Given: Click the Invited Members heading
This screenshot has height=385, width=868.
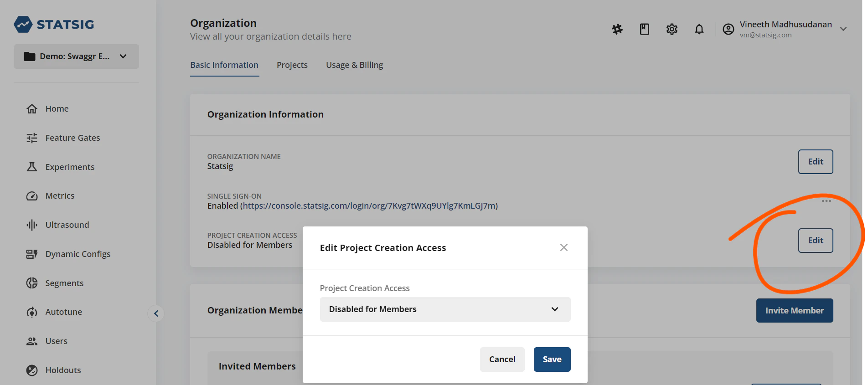Looking at the screenshot, I should [257, 366].
